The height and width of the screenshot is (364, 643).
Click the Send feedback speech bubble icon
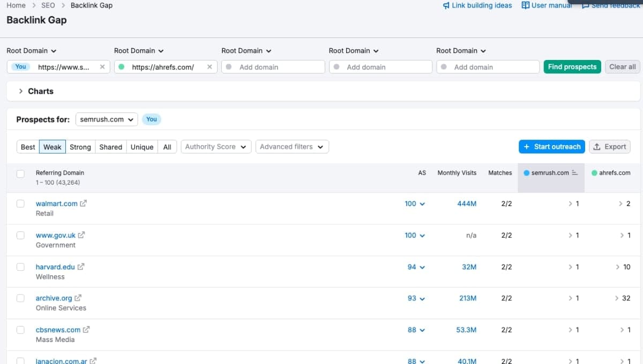[x=586, y=5]
